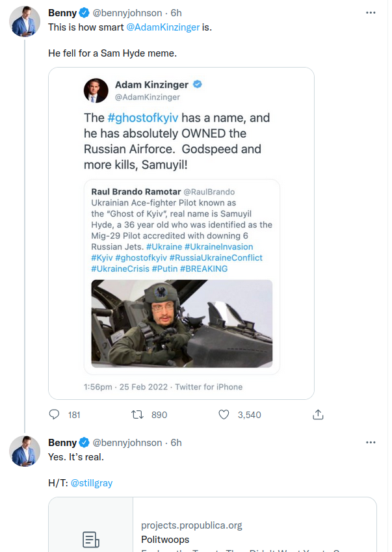Click the #UkraineInvasion hashtag in quoted tweet
The width and height of the screenshot is (392, 552).
pyautogui.click(x=218, y=247)
